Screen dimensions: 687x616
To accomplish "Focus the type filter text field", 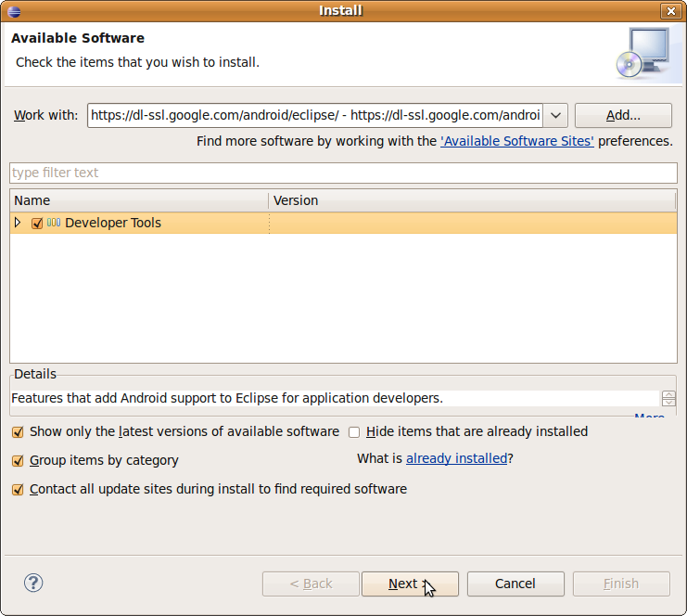I will pyautogui.click(x=343, y=173).
